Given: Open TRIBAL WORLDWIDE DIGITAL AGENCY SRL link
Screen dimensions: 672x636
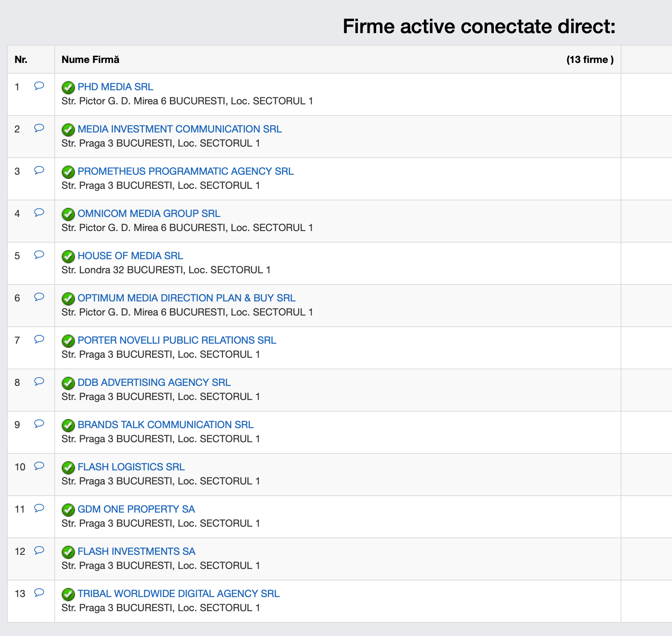Looking at the screenshot, I should [179, 594].
